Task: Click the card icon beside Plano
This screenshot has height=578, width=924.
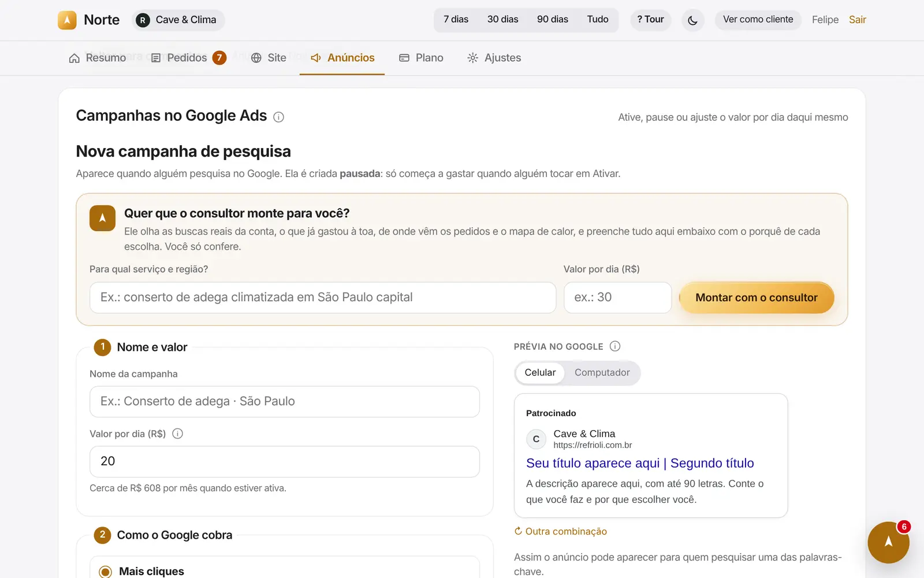Action: coord(404,58)
